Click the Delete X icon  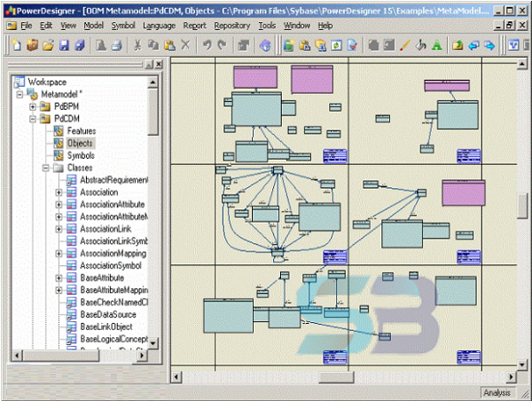[185, 45]
